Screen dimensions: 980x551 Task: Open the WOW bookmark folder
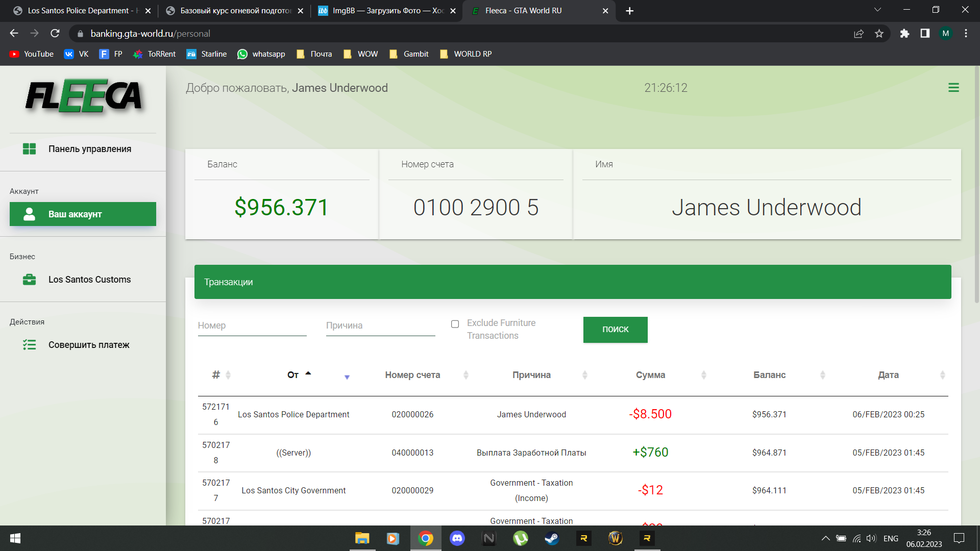(x=361, y=54)
